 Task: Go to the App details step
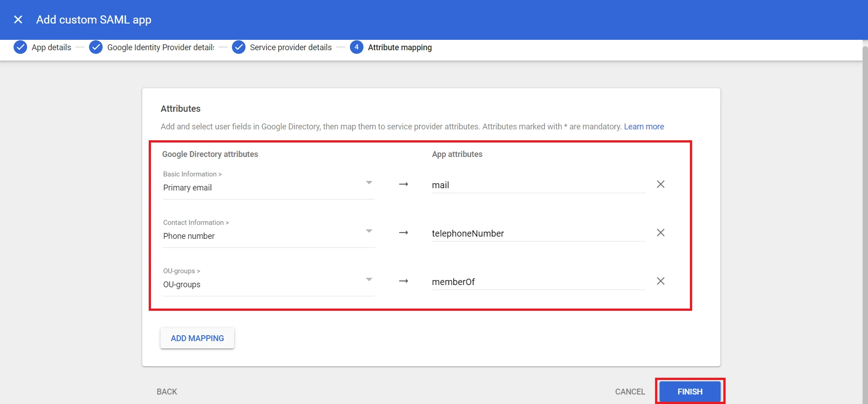pos(51,48)
